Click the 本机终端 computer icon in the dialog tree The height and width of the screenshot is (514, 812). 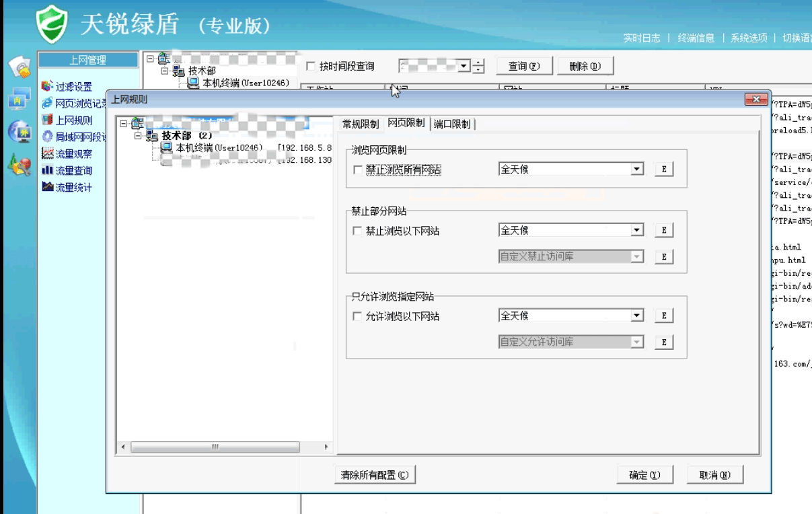[x=166, y=147]
